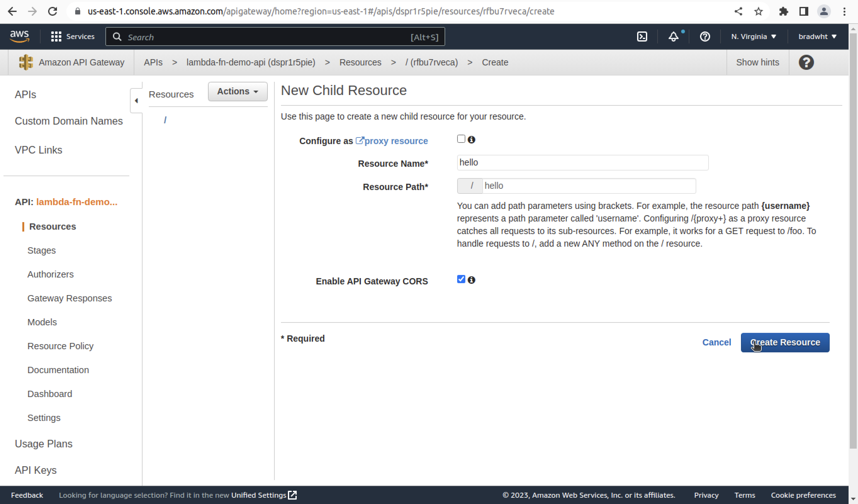The image size is (858, 504).
Task: Open Terms link in footer
Action: pos(745,495)
